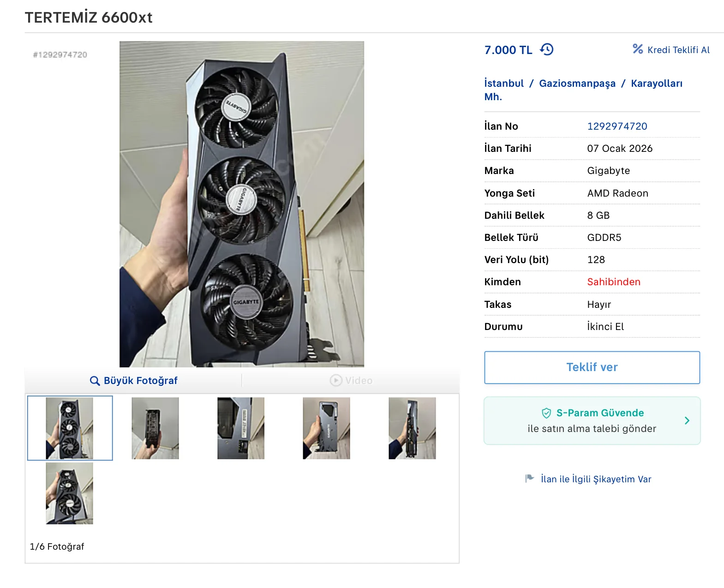Click the complaint flag icon
This screenshot has height=588, width=724.
click(x=529, y=479)
